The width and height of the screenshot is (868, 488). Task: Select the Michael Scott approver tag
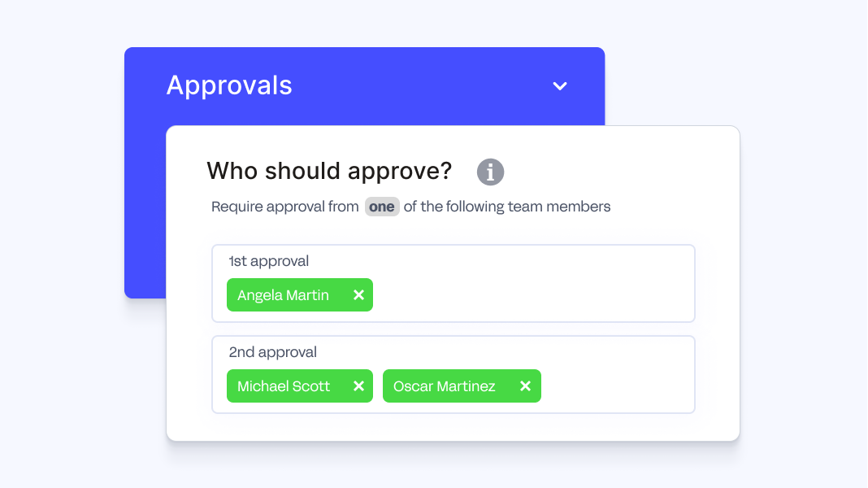pyautogui.click(x=284, y=386)
